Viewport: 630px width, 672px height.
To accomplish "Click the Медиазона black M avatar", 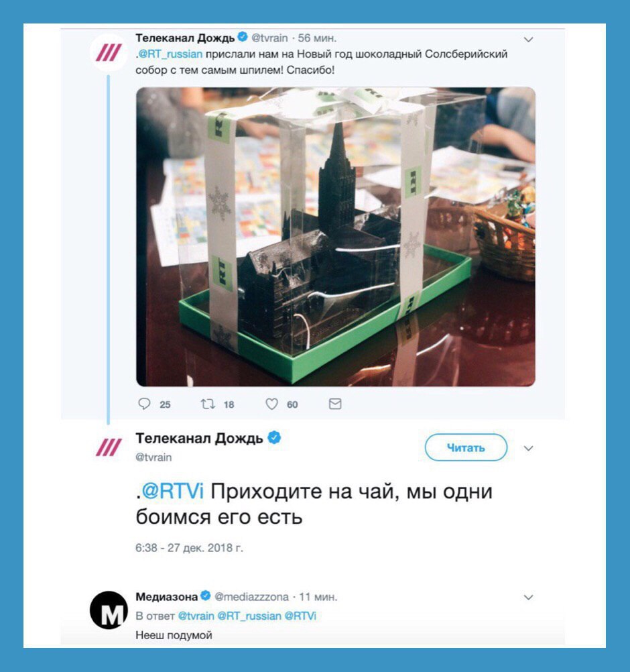I will coord(109,610).
